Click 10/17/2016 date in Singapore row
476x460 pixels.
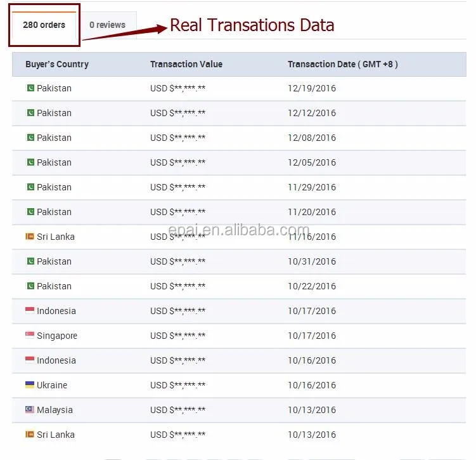[312, 336]
